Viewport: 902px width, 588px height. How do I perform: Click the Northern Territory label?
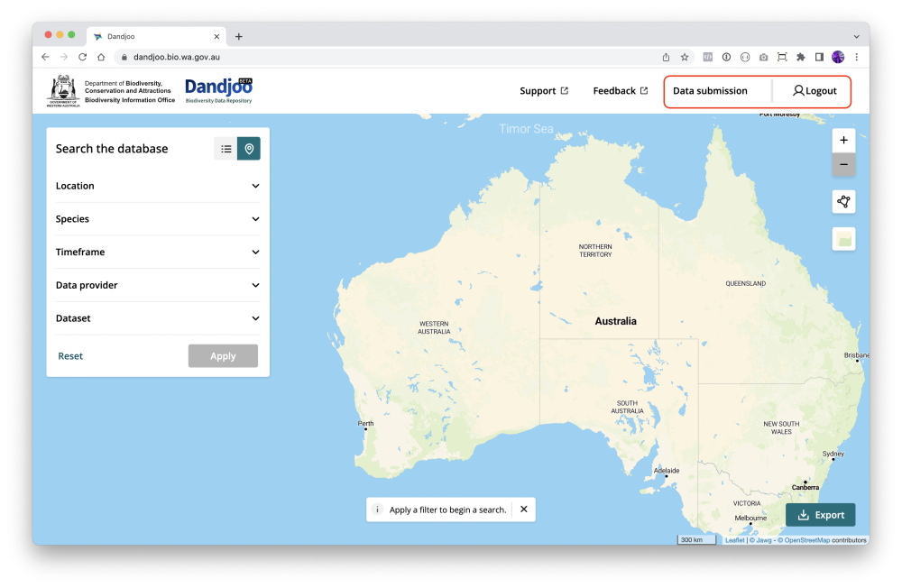[595, 251]
